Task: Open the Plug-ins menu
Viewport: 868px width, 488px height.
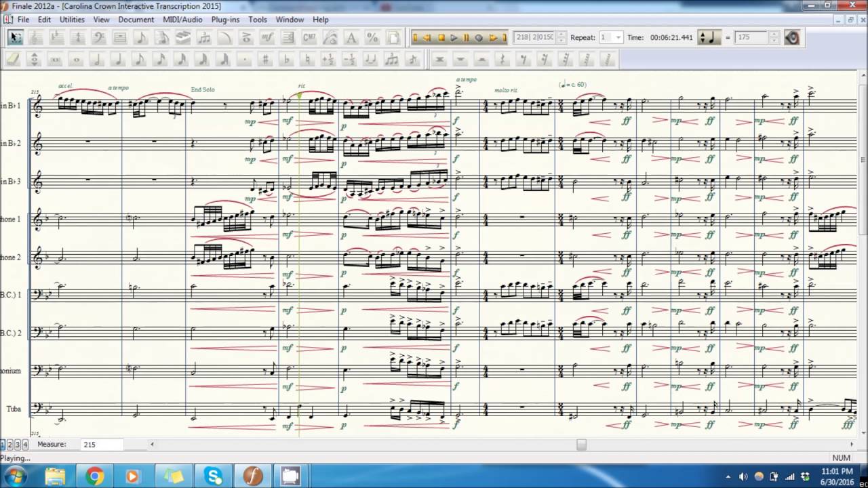Action: [x=225, y=20]
